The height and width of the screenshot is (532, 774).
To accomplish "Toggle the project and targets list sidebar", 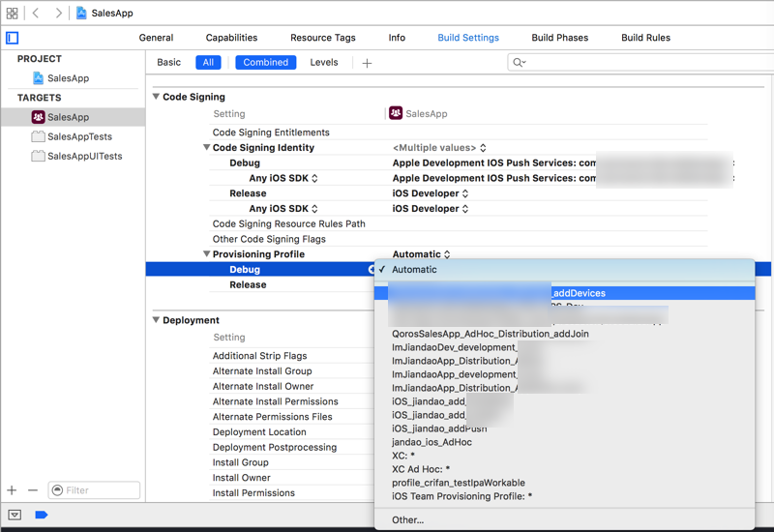I will tap(13, 38).
